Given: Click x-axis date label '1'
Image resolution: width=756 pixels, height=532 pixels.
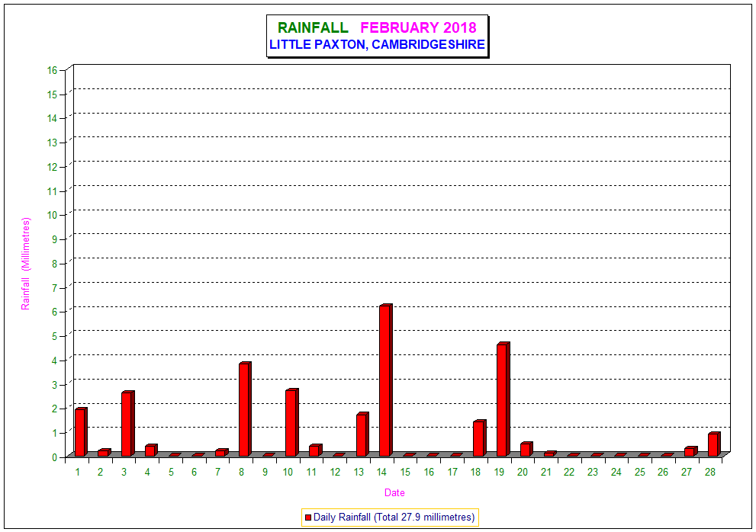Looking at the screenshot, I should (x=77, y=473).
